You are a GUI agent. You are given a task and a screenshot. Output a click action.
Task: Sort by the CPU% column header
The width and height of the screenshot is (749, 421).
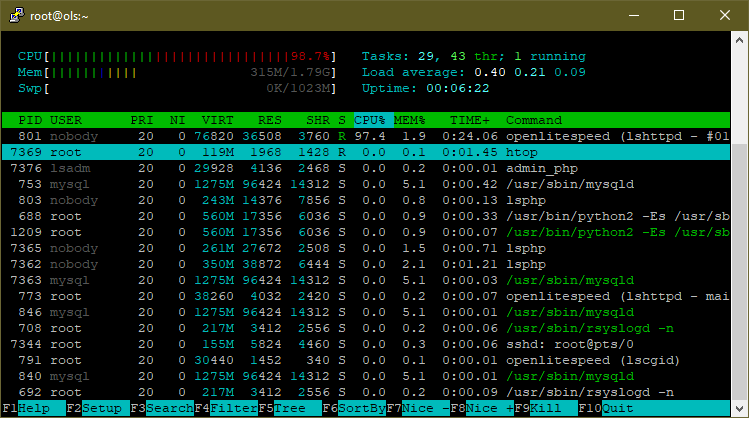pos(370,120)
